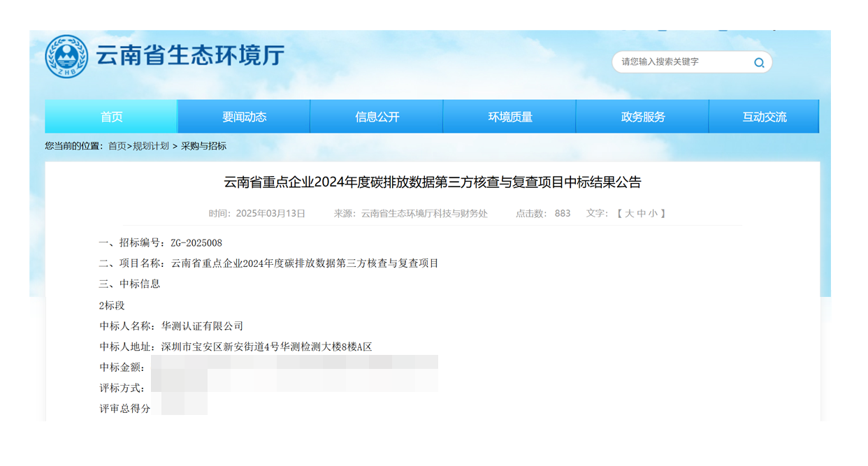Screen dimensions: 868x466
Task: Click the 二、项目名称 line
Action: (269, 263)
